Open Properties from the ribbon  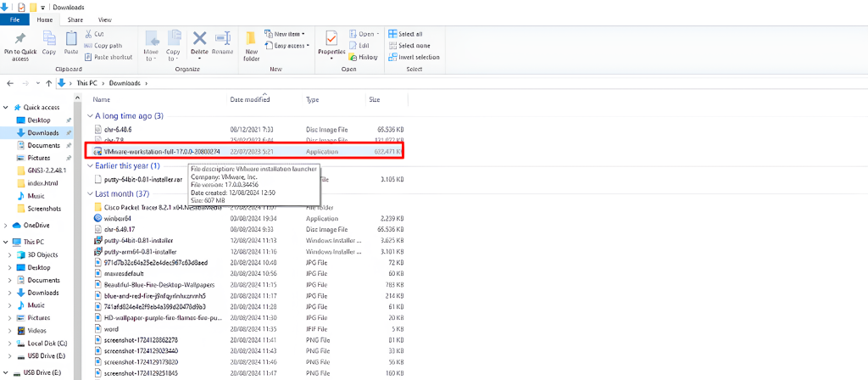(x=331, y=40)
